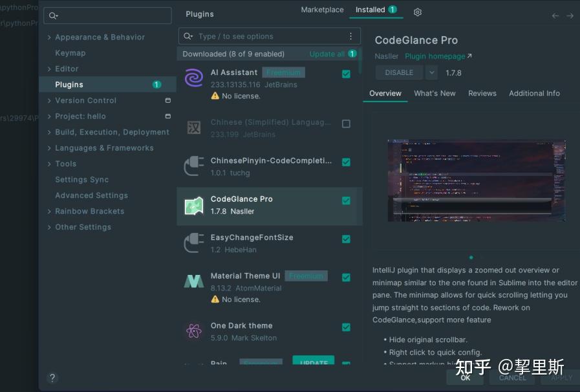Select the AI Assistant plugin icon

coord(194,78)
